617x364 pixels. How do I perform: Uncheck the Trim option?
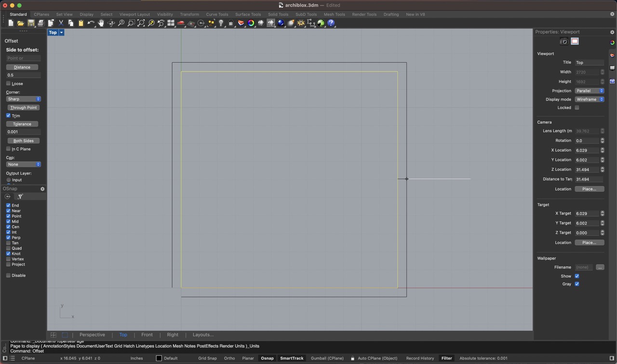click(8, 116)
